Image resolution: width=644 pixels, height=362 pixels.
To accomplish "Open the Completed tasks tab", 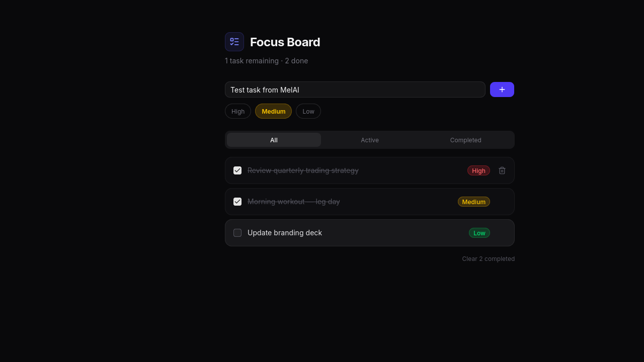I will [x=465, y=140].
